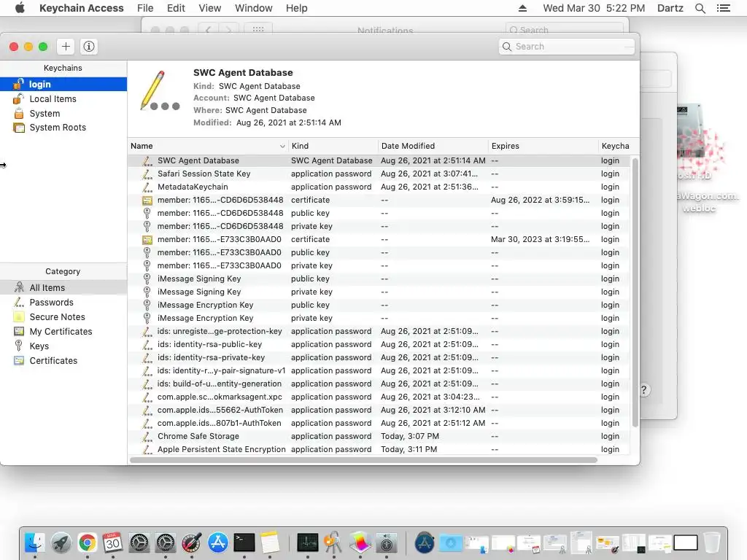
Task: Open the Help menu
Action: coord(296,8)
